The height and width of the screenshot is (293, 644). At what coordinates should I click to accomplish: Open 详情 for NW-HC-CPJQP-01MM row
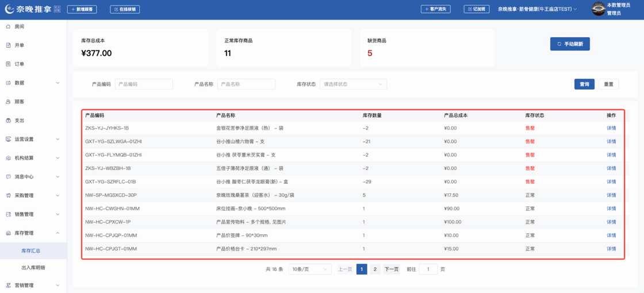coord(611,236)
